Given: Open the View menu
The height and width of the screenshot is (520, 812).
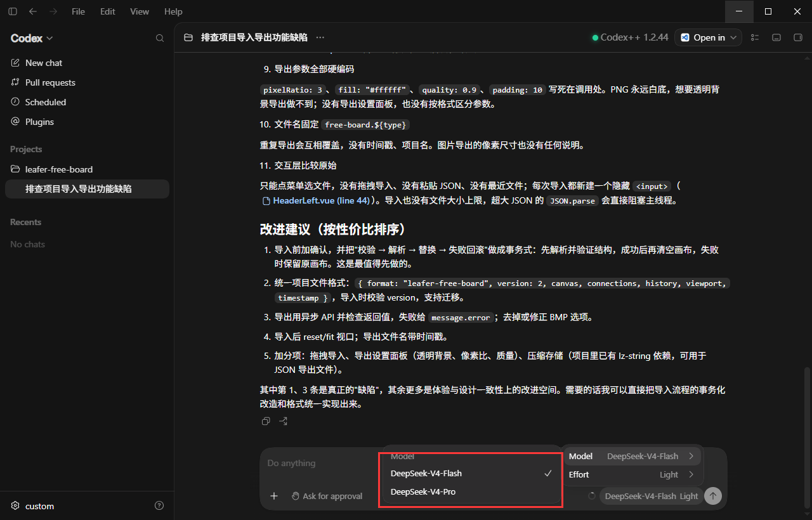Looking at the screenshot, I should pos(140,11).
